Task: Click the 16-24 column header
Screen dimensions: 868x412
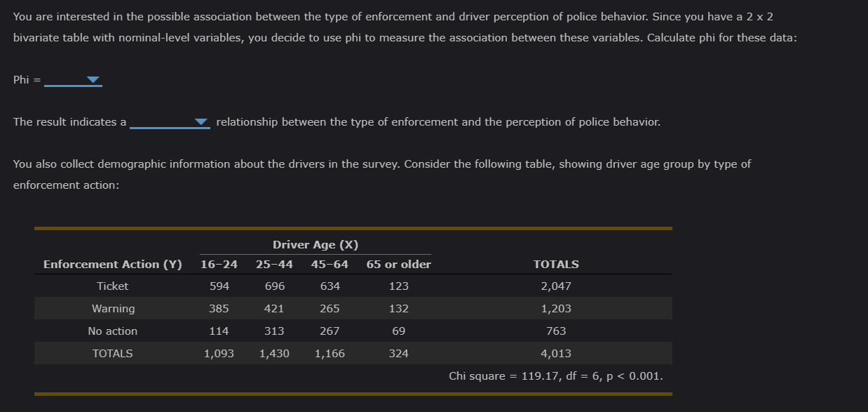Action: [x=219, y=264]
